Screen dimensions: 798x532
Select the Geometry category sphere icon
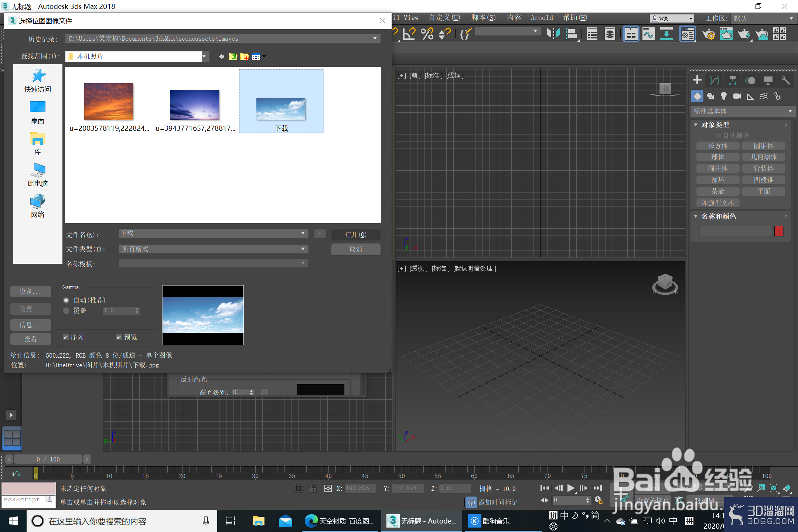[697, 96]
